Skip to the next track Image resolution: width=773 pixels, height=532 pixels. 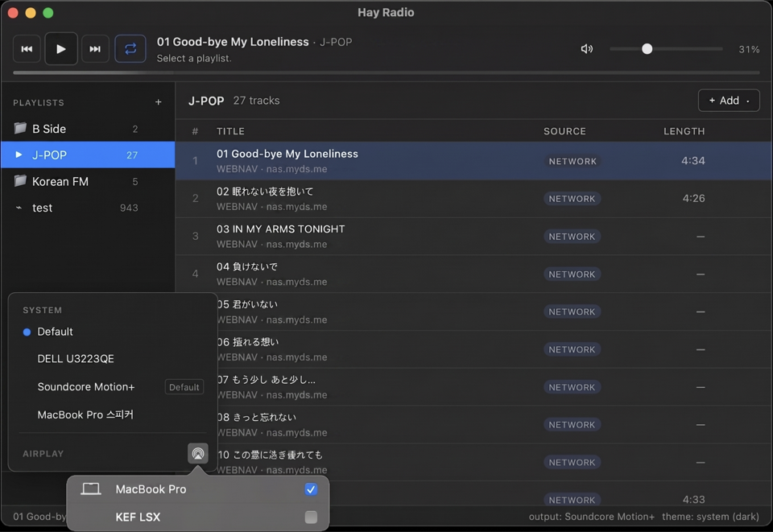95,48
